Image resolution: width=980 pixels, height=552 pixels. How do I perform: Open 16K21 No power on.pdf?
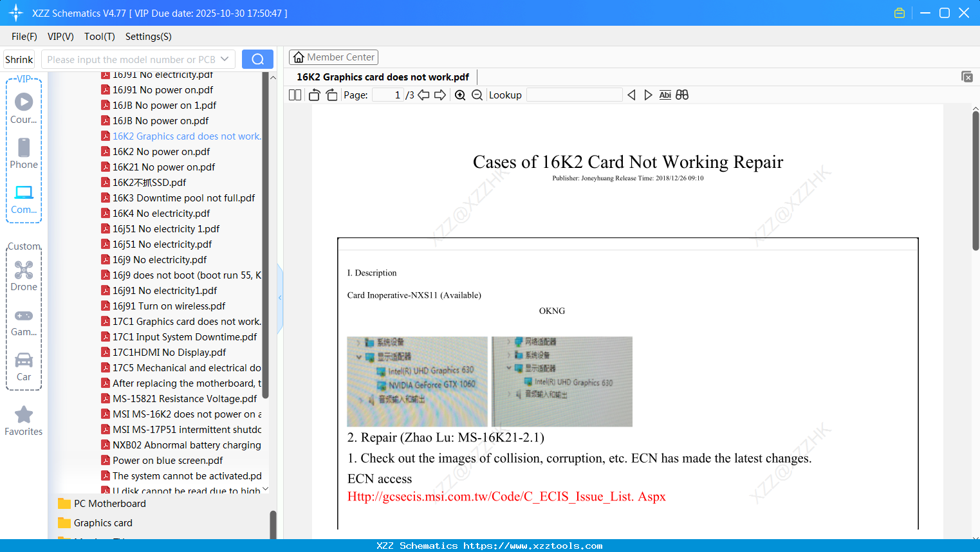(158, 167)
